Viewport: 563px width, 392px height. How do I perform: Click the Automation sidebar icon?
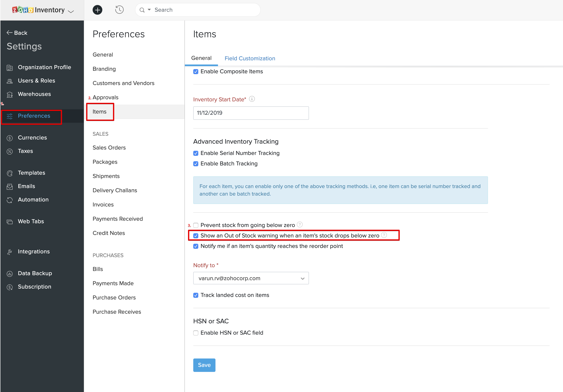click(x=10, y=200)
